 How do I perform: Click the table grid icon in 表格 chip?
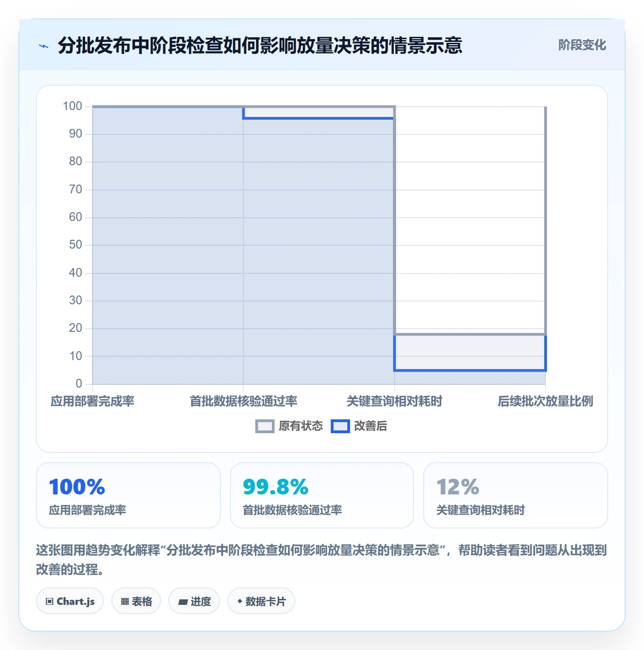[x=125, y=601]
